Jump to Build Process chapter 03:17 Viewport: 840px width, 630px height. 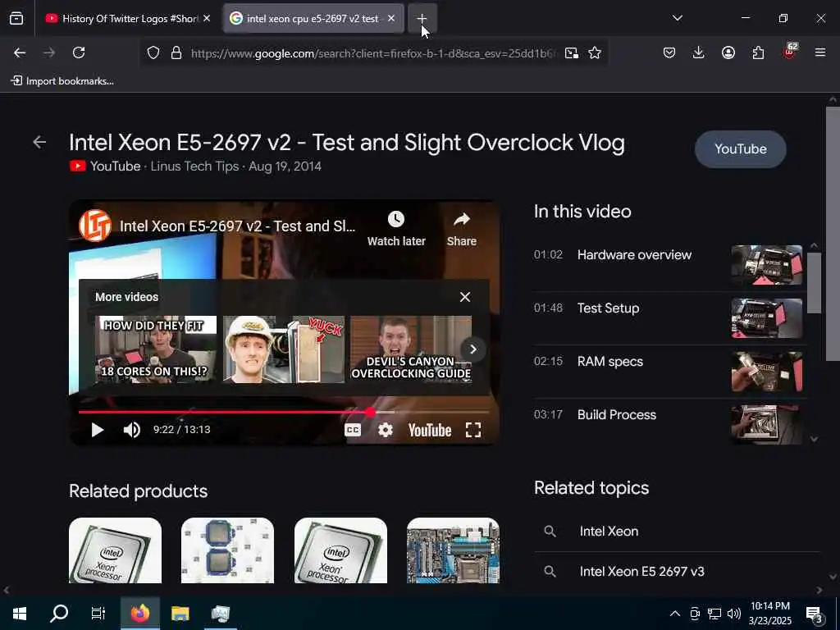click(668, 424)
